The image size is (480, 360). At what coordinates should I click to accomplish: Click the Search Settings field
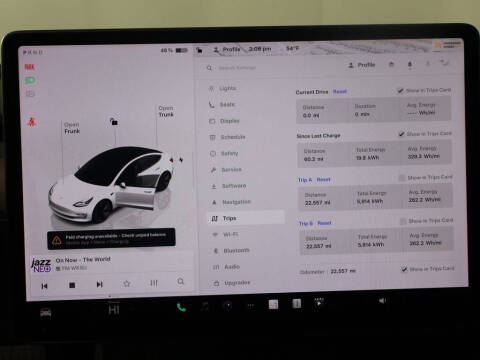click(237, 68)
